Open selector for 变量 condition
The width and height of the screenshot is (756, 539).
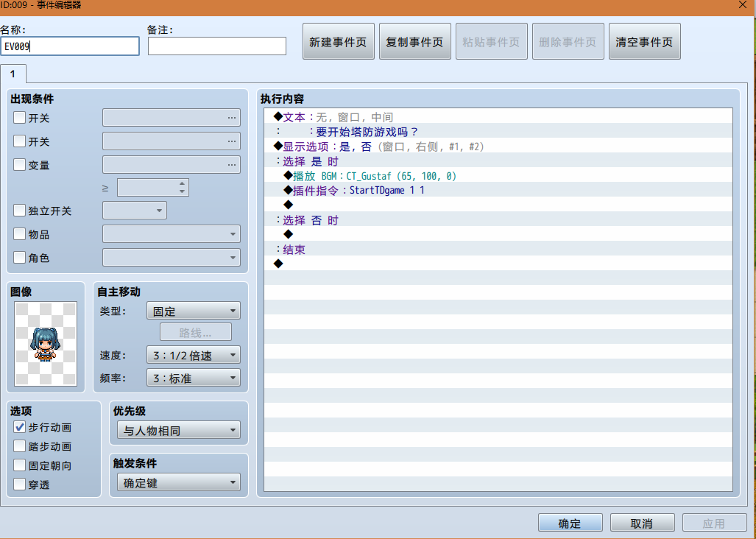click(232, 165)
